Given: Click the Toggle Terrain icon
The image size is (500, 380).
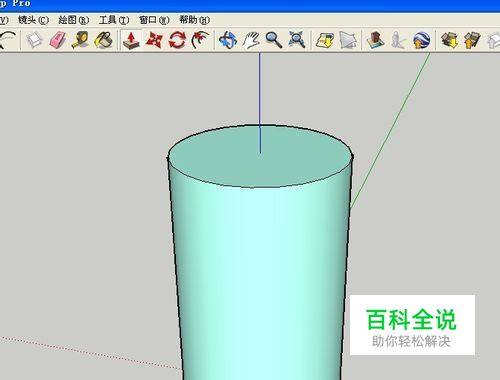Looking at the screenshot, I should coord(348,40).
